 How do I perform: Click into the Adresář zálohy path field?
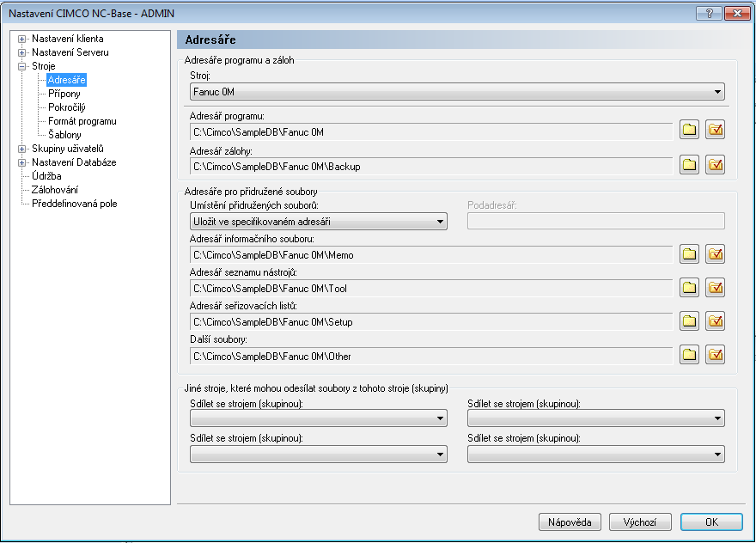(x=431, y=167)
